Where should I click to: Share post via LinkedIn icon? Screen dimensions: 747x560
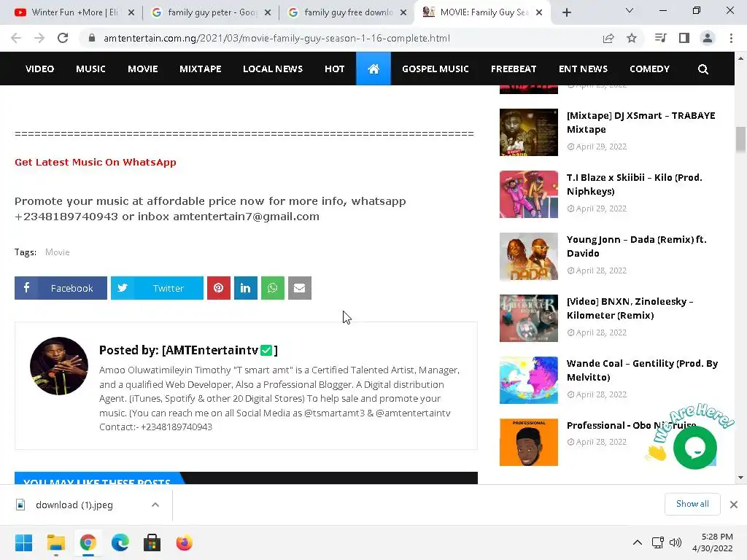click(x=245, y=288)
